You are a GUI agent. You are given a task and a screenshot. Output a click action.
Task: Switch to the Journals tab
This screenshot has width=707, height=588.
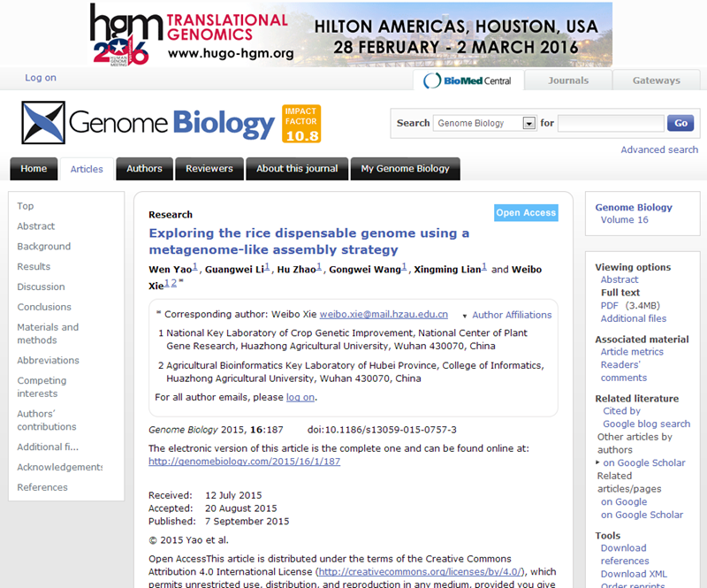pyautogui.click(x=567, y=80)
